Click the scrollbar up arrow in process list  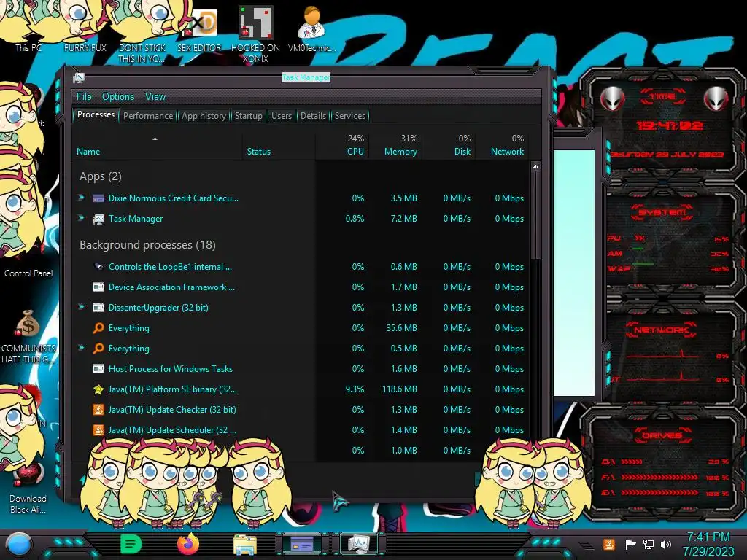coord(536,166)
